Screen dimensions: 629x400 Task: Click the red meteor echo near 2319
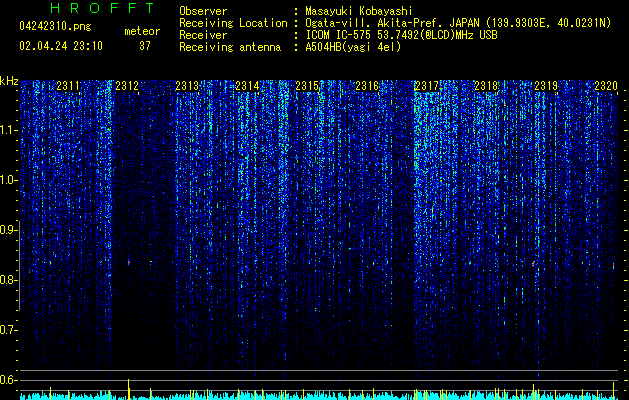pos(534,264)
